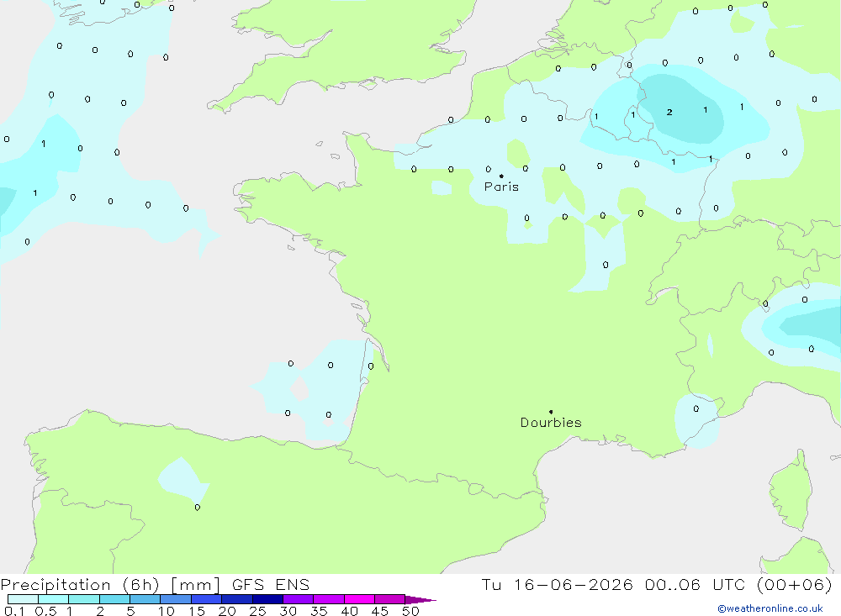Image resolution: width=841 pixels, height=616 pixels.
Task: Click the Dourbies city label
Action: [551, 423]
